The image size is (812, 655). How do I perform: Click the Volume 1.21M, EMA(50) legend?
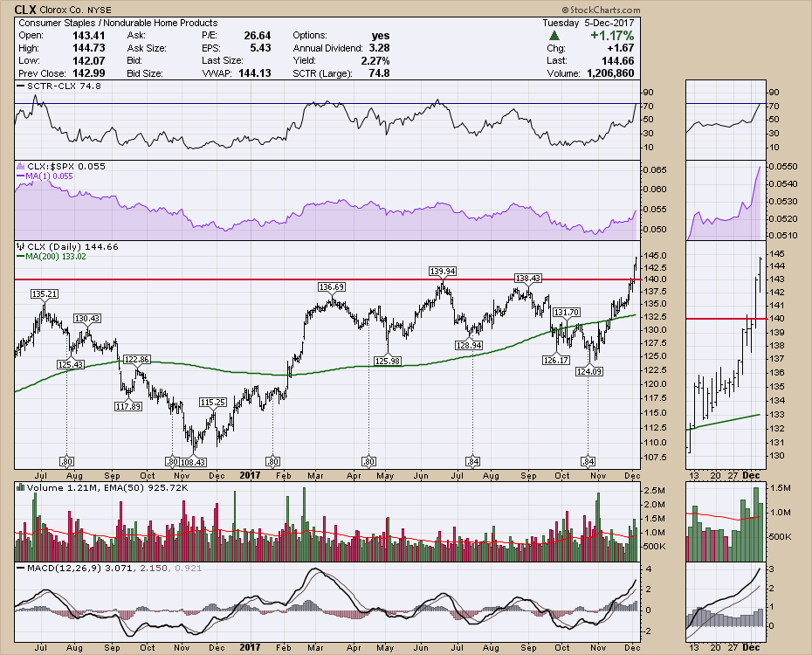(103, 487)
